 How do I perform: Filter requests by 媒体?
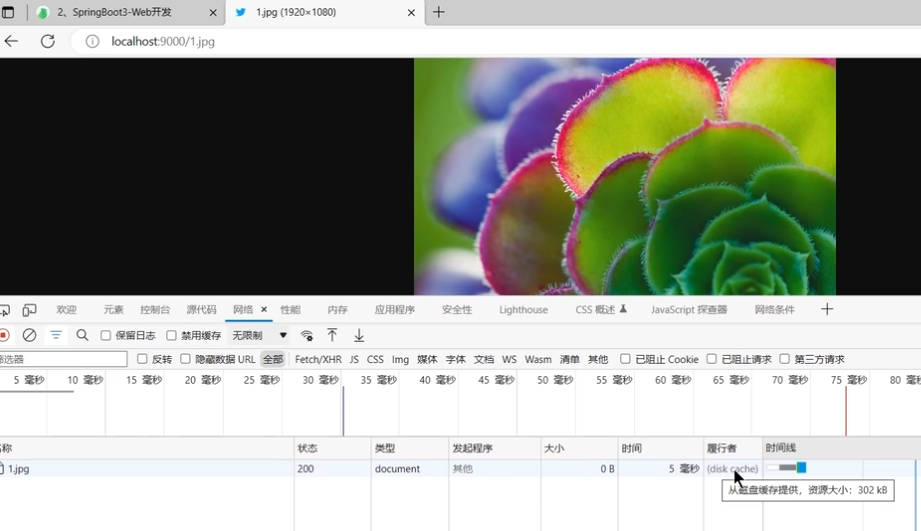427,359
